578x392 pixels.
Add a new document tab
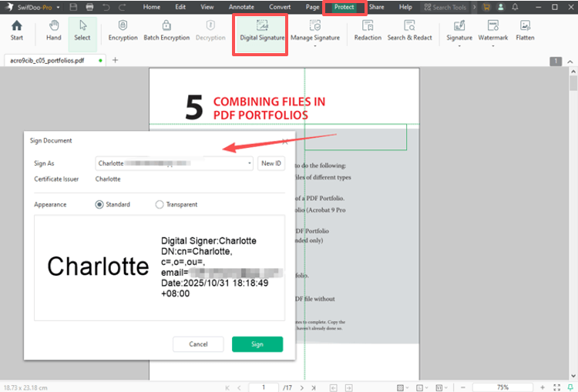click(115, 60)
